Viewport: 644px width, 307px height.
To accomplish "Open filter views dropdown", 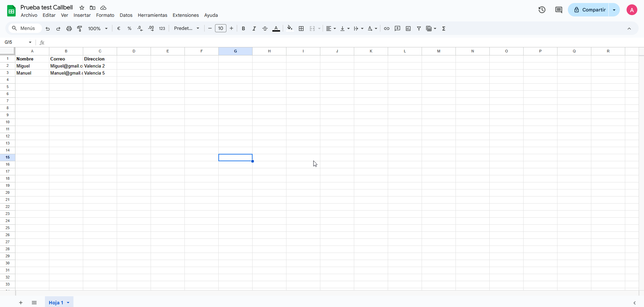I will [x=431, y=29].
